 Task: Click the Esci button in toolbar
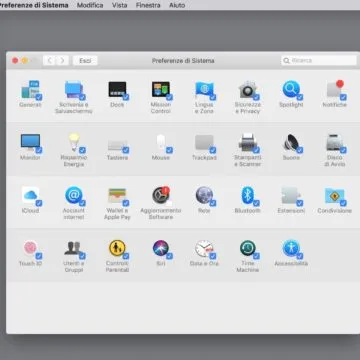coord(85,61)
